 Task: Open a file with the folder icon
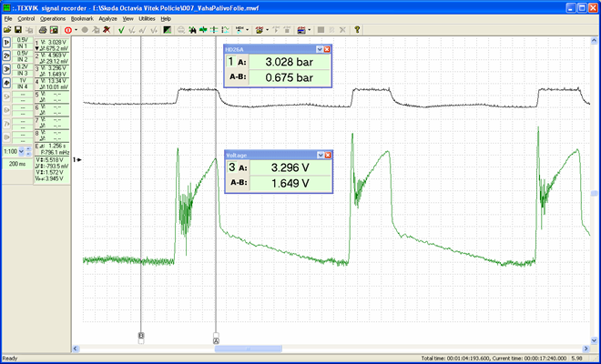(x=7, y=30)
